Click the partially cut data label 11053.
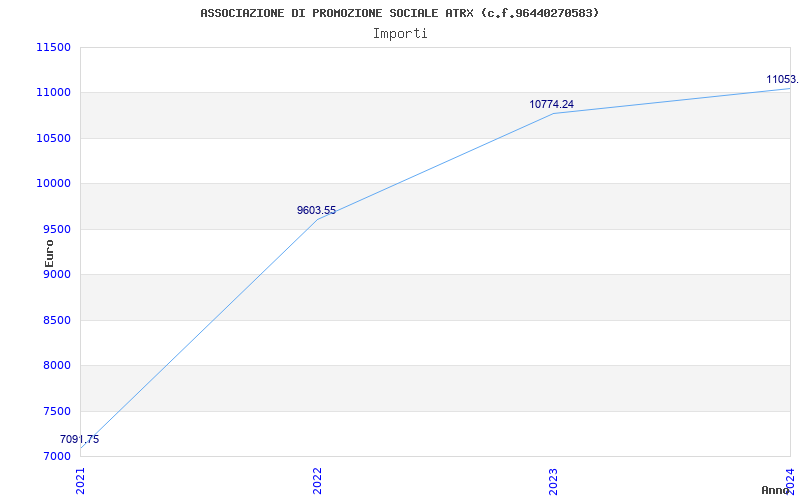 pos(783,80)
